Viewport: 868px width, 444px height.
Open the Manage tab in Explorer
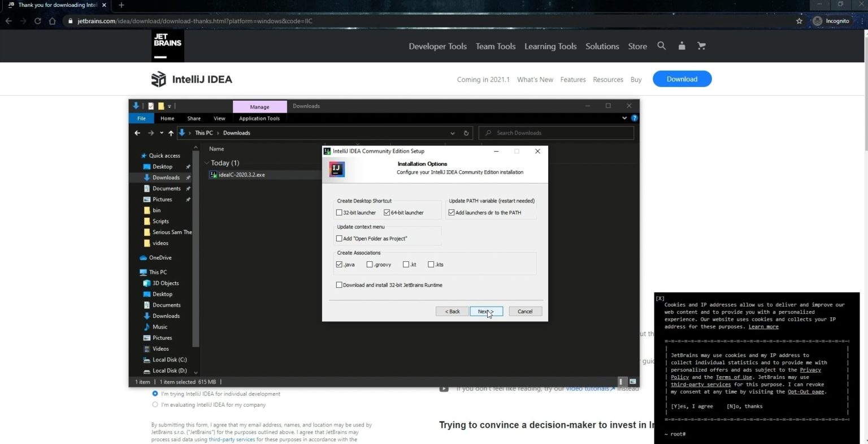tap(260, 106)
